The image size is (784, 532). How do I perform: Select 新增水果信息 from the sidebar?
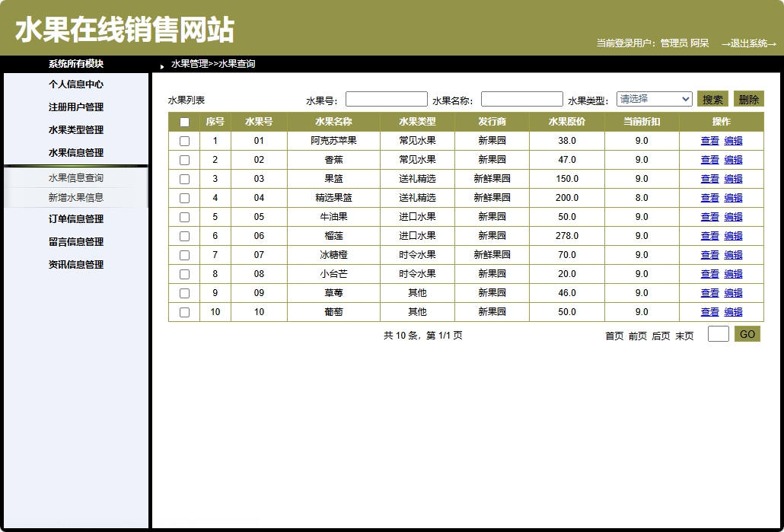click(x=75, y=196)
